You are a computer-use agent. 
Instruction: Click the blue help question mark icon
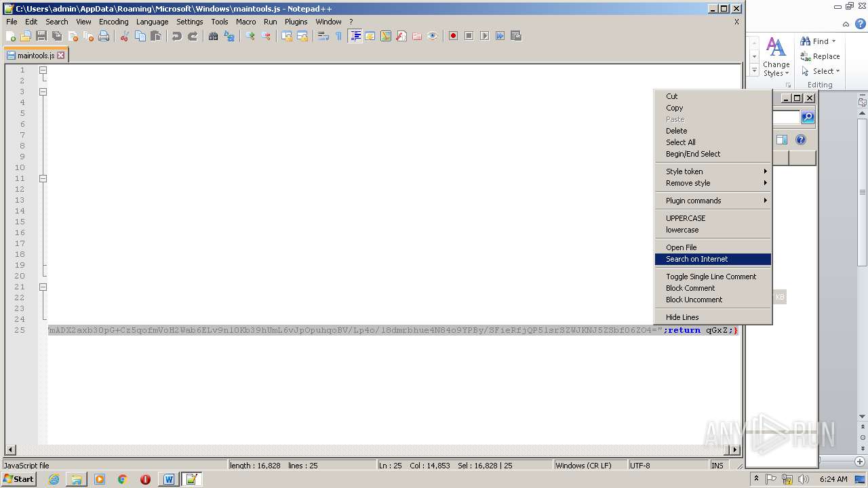(x=801, y=140)
